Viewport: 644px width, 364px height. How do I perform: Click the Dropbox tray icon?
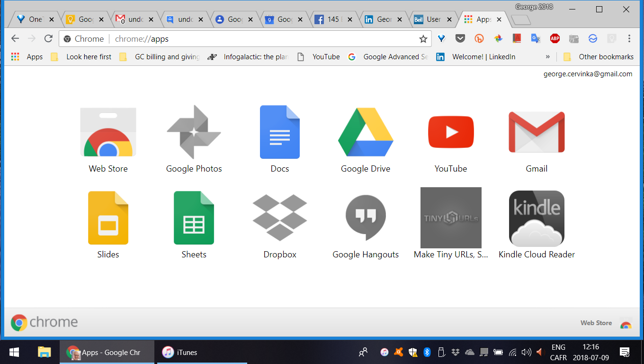[x=456, y=352]
